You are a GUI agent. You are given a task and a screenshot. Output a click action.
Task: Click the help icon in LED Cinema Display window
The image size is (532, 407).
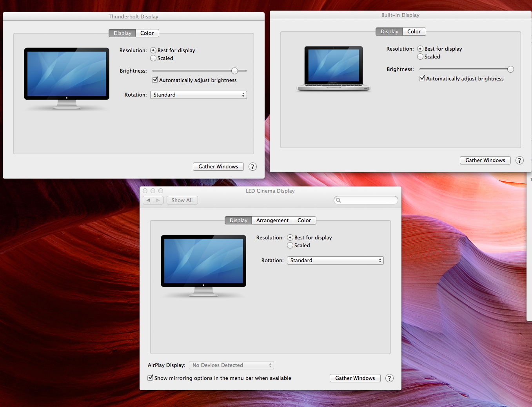pos(389,378)
